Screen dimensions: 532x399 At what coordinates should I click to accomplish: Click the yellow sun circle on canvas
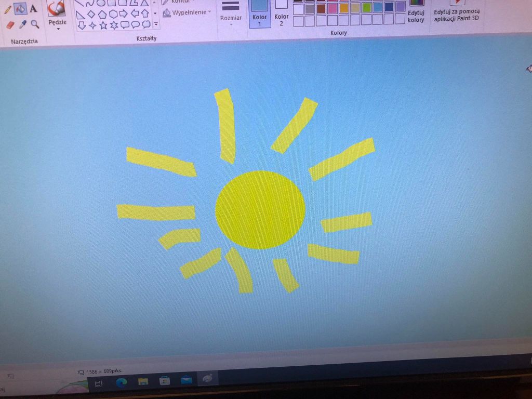coord(260,210)
